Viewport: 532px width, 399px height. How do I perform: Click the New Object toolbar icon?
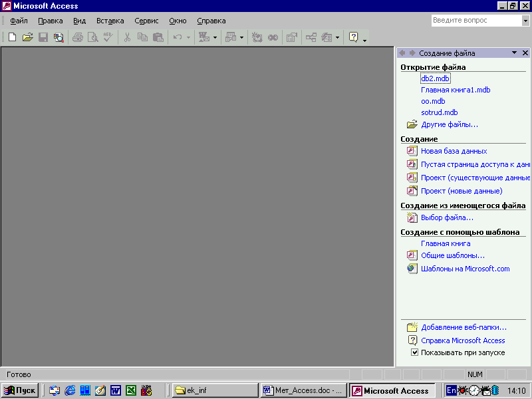click(327, 37)
